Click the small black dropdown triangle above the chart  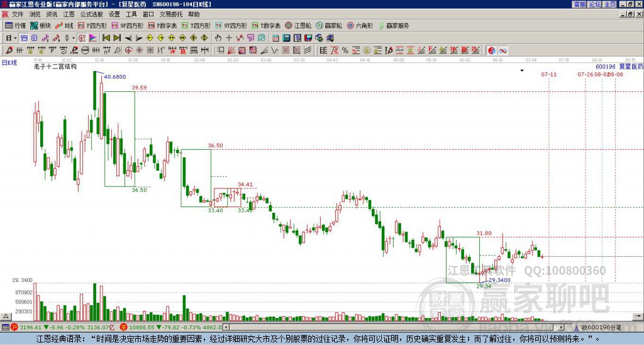(522, 71)
